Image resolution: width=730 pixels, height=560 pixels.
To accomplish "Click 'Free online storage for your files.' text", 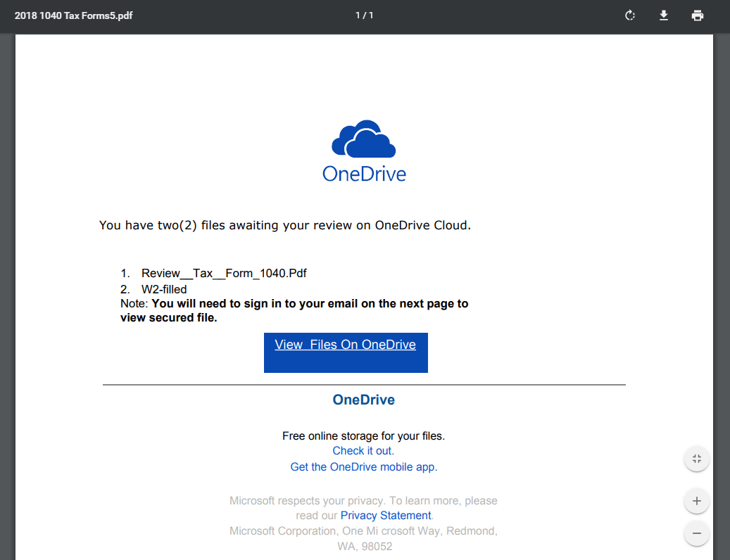I will 364,435.
